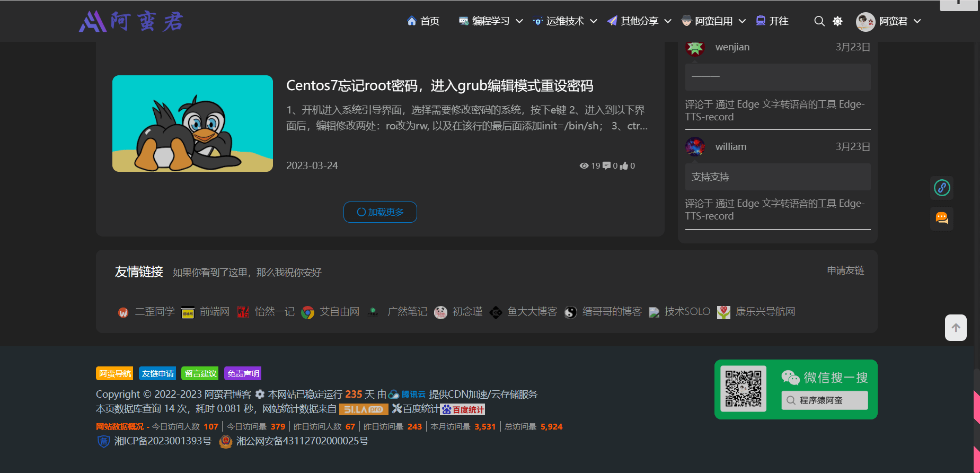Open the 阿蛮自用 menu
This screenshot has height=473, width=980.
[x=707, y=21]
